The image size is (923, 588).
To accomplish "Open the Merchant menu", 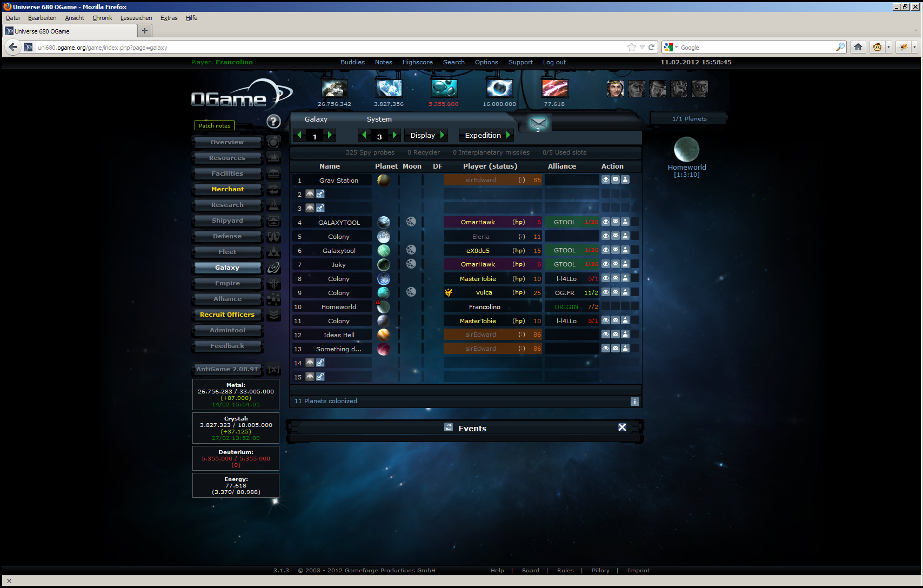I will coord(228,189).
